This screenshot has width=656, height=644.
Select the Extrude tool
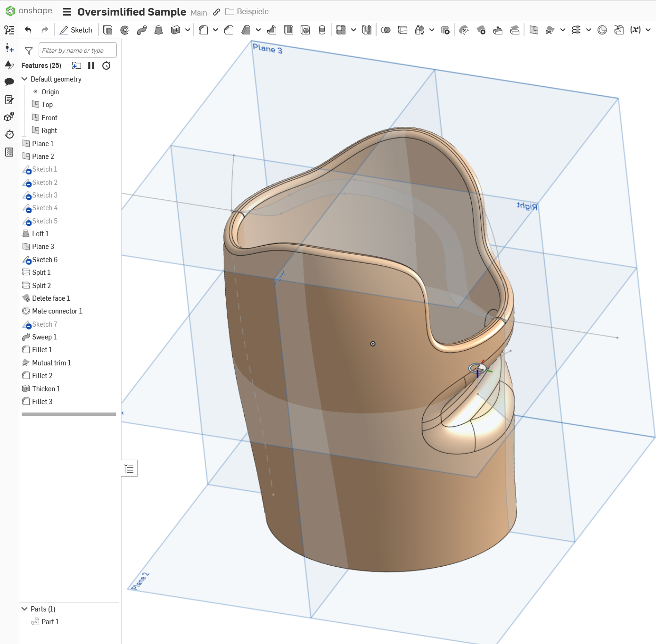click(x=108, y=30)
